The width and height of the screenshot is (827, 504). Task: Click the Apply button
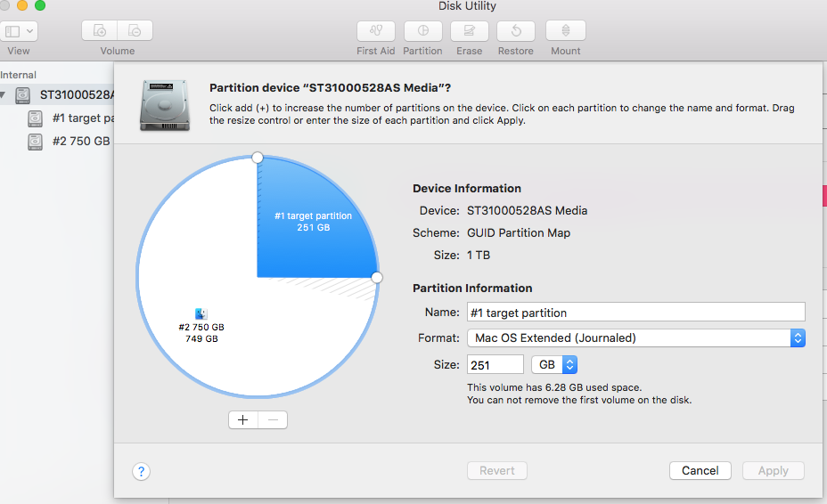(774, 471)
